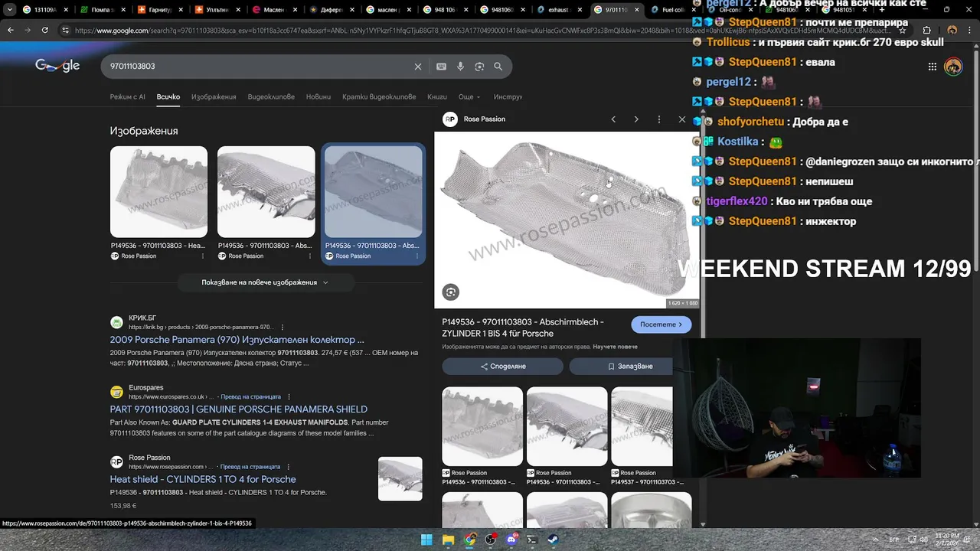980x551 pixels.
Task: Expand Показване на повече изображения
Action: coord(266,282)
